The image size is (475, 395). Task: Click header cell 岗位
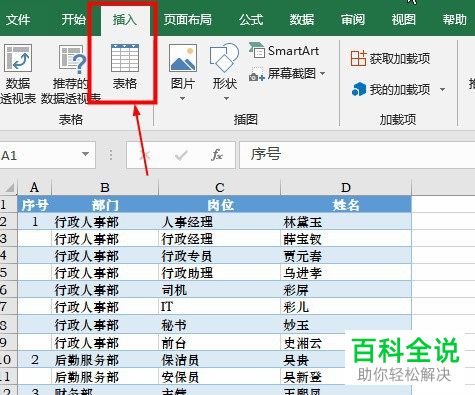[x=220, y=205]
